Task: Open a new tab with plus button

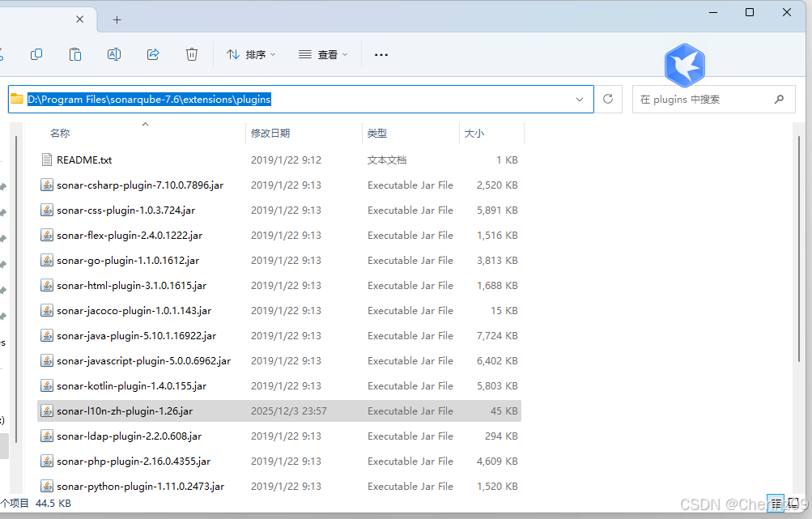Action: click(x=117, y=19)
